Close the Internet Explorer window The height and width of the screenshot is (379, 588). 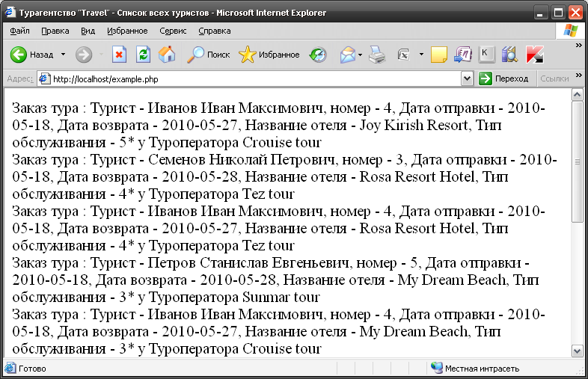click(575, 13)
